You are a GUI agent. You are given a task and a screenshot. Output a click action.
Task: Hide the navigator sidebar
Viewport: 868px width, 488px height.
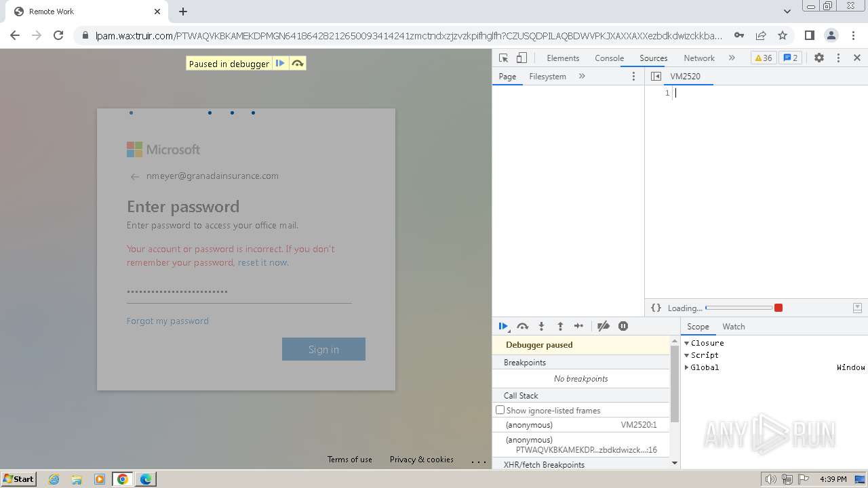[x=656, y=77]
